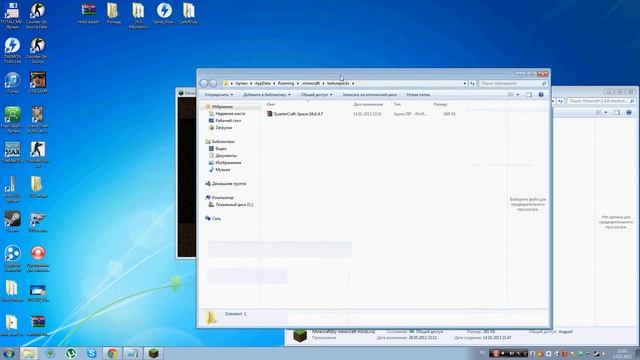Select Roaming in the address path
Image resolution: width=640 pixels, height=360 pixels.
point(286,83)
